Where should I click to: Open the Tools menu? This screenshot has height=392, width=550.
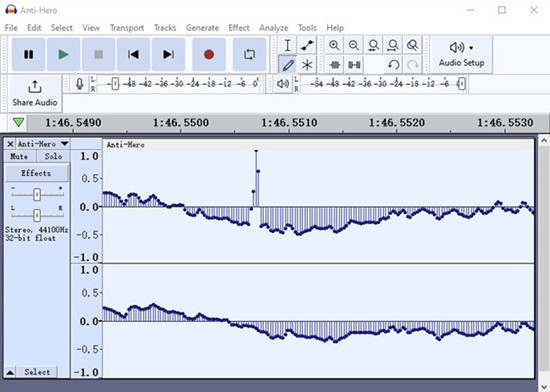[307, 28]
